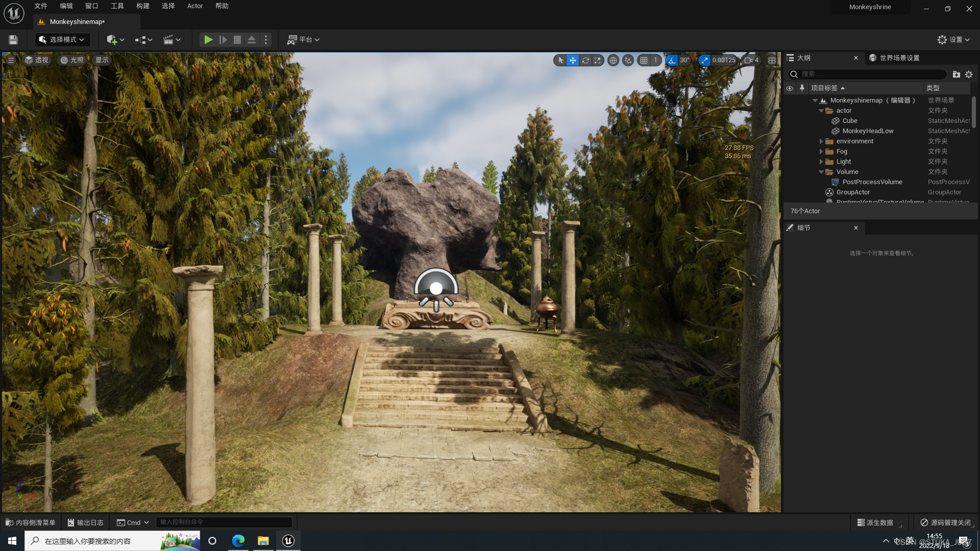Change grid snap value 1
This screenshot has height=551, width=980.
655,60
